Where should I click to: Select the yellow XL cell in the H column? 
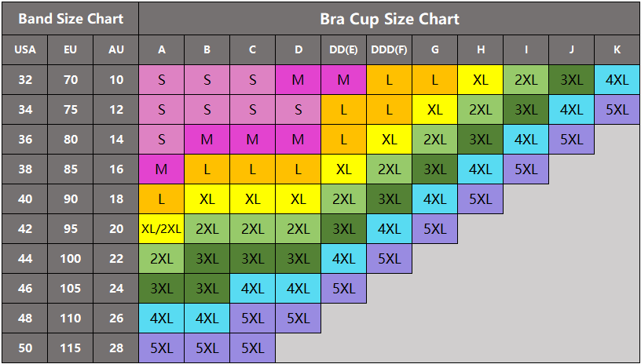click(x=480, y=80)
